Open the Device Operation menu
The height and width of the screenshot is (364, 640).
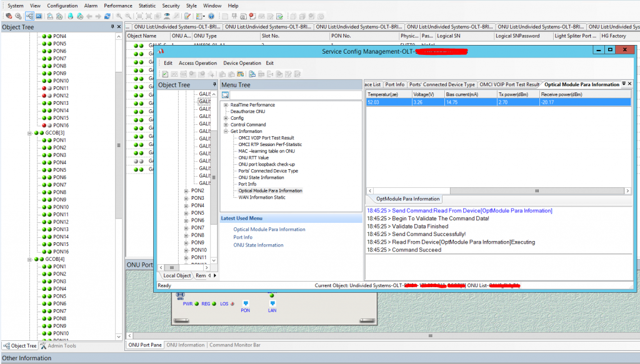click(x=242, y=63)
